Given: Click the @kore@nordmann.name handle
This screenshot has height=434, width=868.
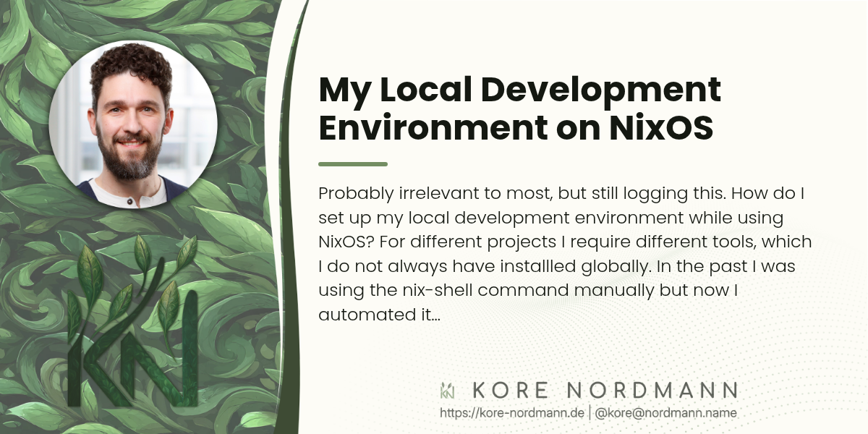Looking at the screenshot, I should 665,413.
